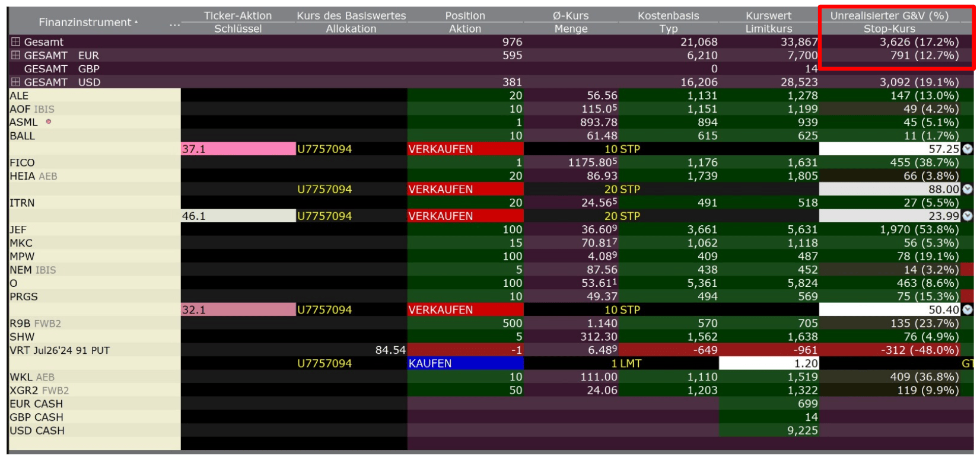Click the Unrealisierter G&V (%) column header
The image size is (980, 460).
click(889, 16)
